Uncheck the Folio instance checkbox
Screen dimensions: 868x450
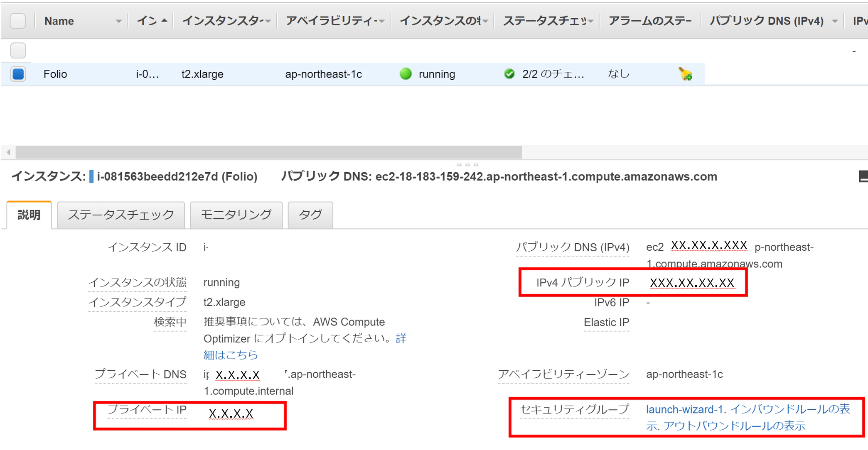18,74
